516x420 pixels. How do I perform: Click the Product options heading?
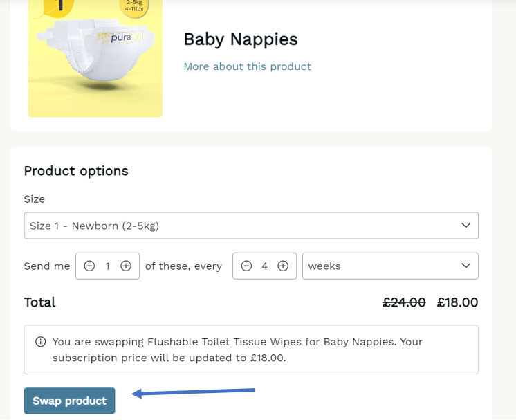tap(76, 171)
